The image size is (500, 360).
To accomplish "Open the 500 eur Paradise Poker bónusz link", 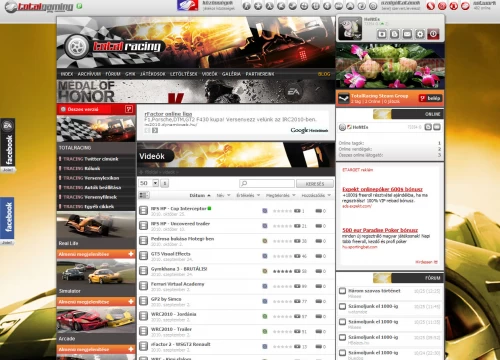I will (380, 230).
